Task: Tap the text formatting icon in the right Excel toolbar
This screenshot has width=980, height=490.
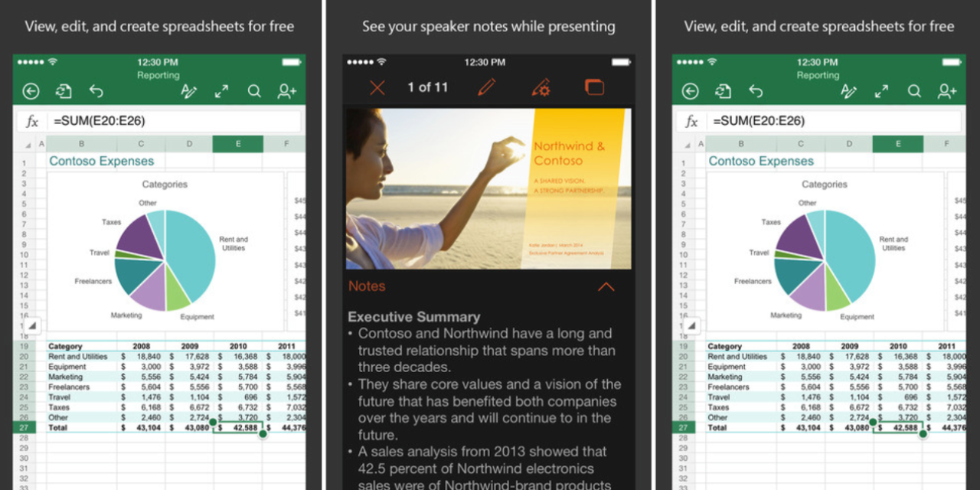Action: [x=848, y=92]
